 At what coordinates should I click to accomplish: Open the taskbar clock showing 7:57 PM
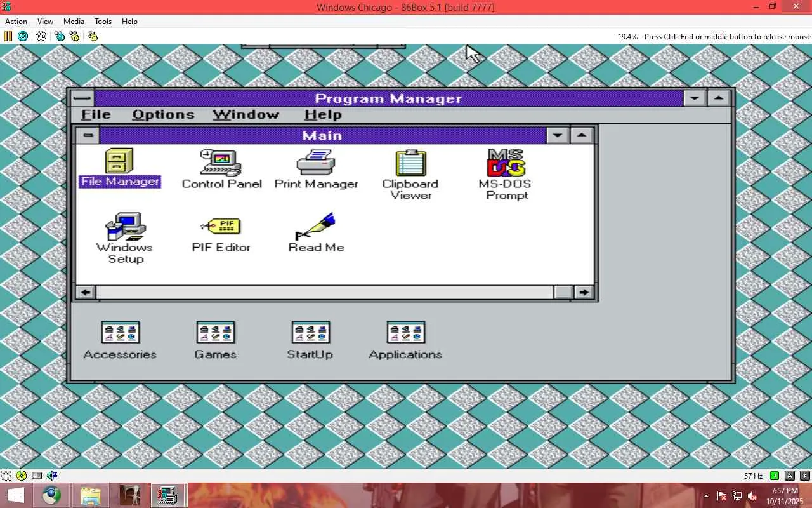pos(785,495)
